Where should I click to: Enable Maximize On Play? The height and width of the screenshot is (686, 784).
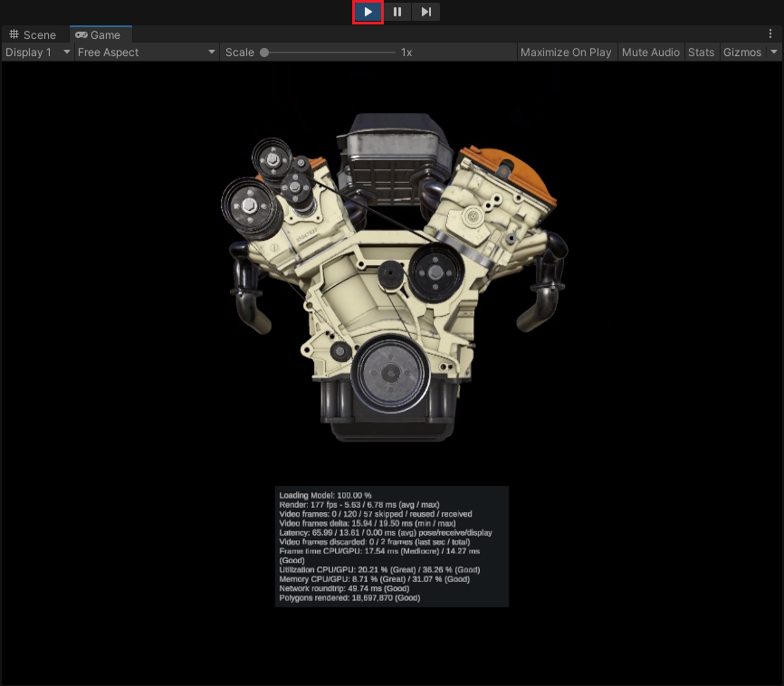[566, 52]
